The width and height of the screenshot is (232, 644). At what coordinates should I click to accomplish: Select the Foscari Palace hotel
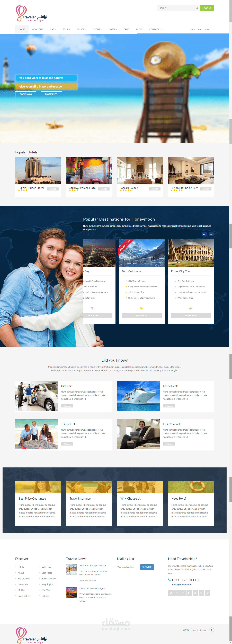[x=155, y=189]
